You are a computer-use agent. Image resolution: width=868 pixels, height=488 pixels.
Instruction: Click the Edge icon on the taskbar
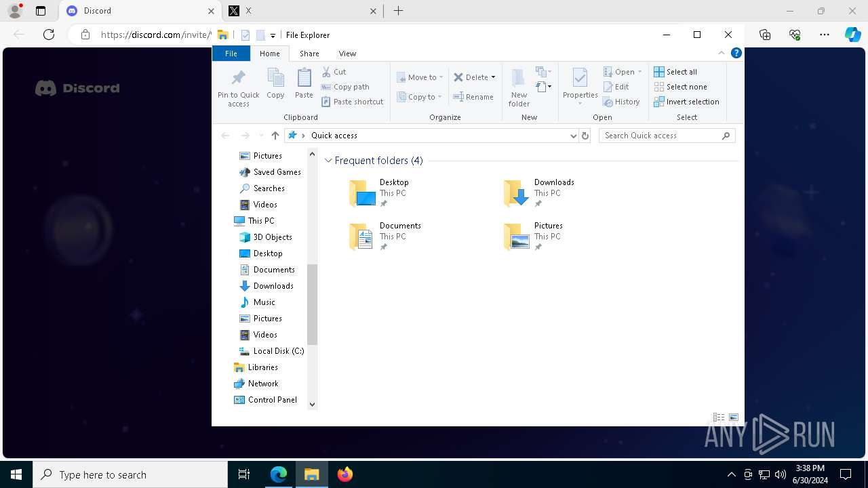[279, 474]
